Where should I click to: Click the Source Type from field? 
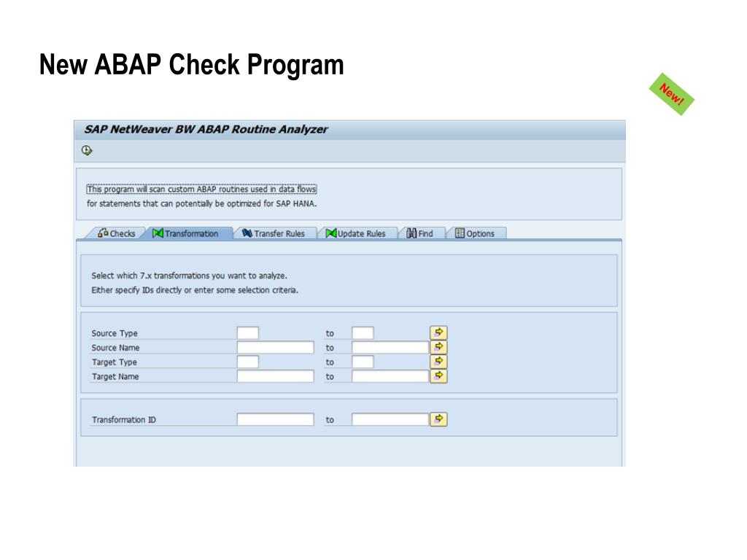(248, 332)
